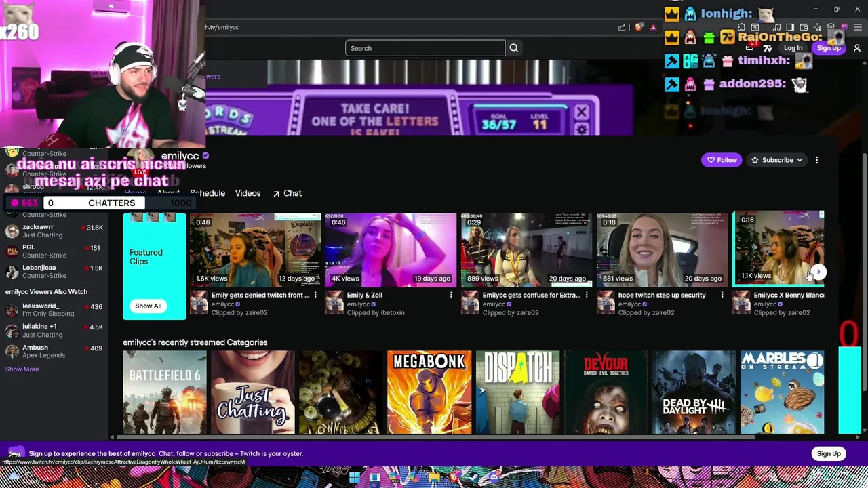
Task: Open options for 'hope twitch step up security' clip
Action: point(722,295)
